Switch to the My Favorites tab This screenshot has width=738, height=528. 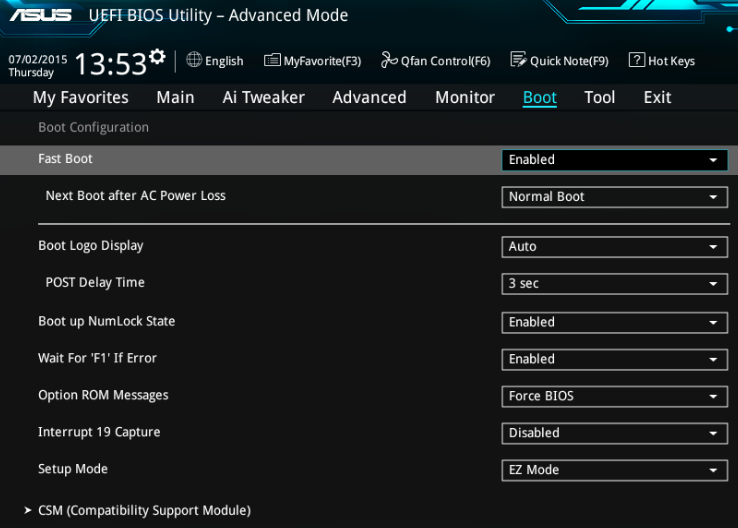tap(80, 97)
